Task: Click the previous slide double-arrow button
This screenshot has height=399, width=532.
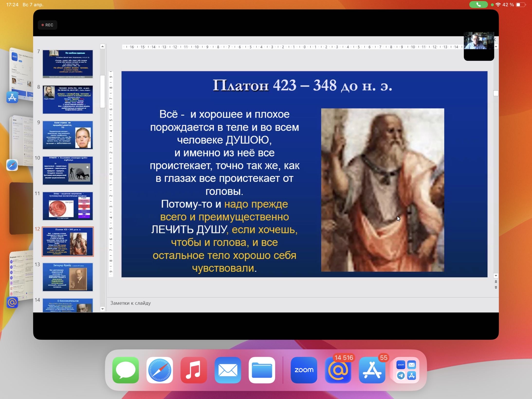Action: [x=496, y=281]
